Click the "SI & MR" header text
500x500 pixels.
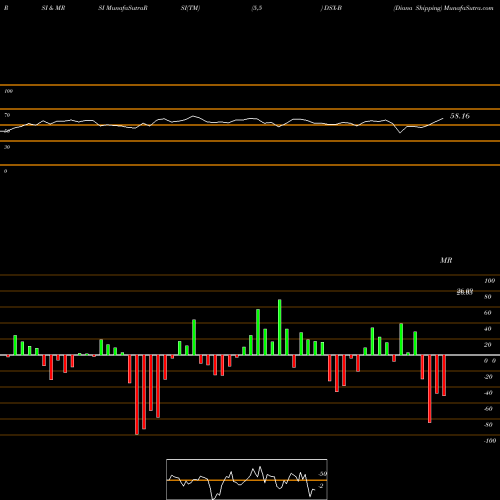click(x=53, y=8)
